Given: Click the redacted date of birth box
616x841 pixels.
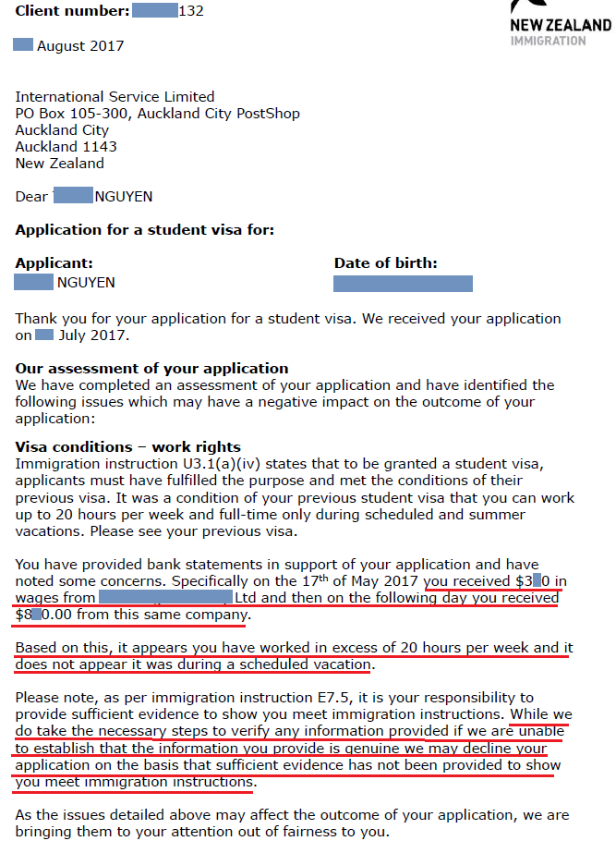Looking at the screenshot, I should tap(404, 284).
